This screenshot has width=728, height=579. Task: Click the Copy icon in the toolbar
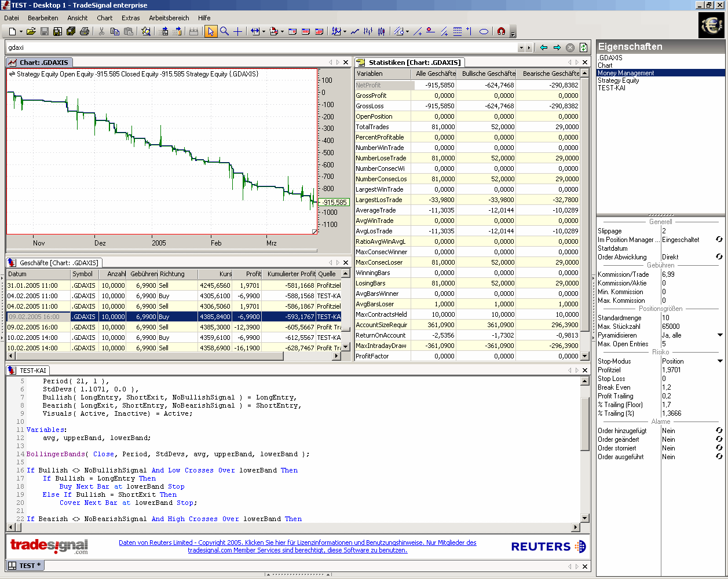(115, 31)
